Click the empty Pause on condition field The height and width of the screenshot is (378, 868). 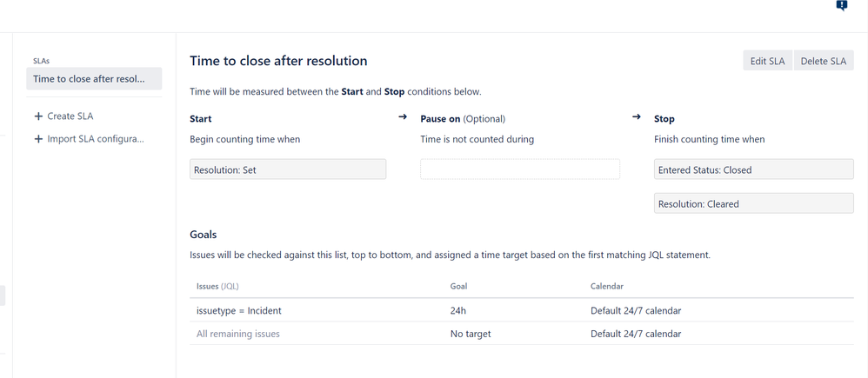519,169
